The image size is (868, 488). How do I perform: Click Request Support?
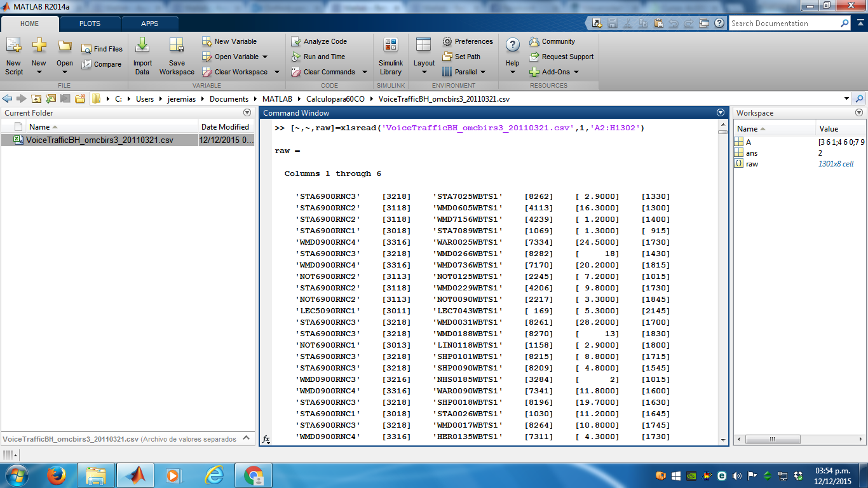coord(562,57)
